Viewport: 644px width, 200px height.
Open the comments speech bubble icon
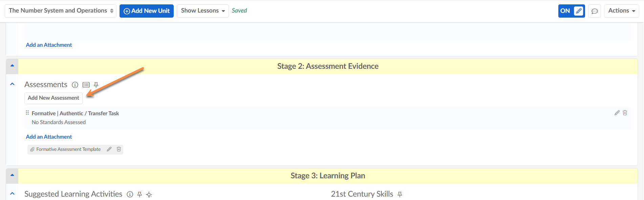click(x=595, y=11)
